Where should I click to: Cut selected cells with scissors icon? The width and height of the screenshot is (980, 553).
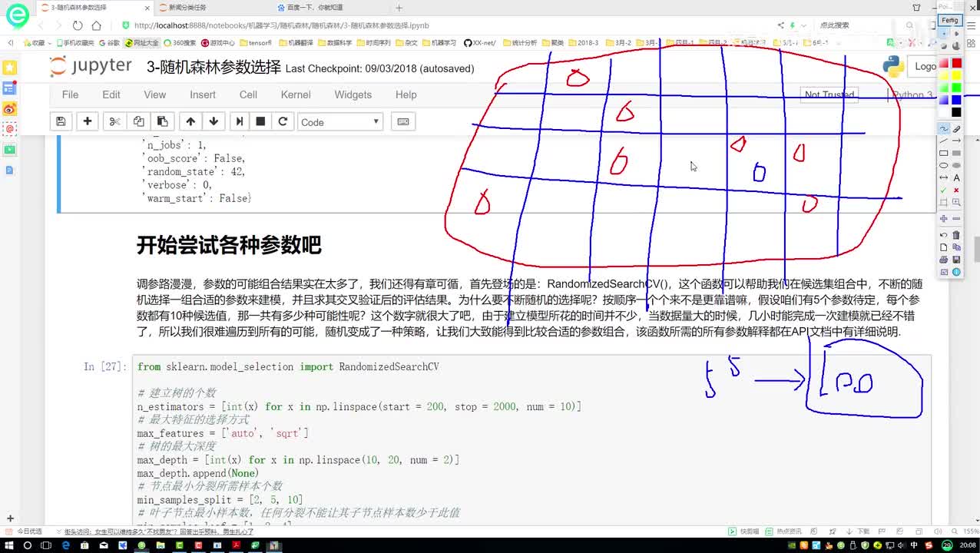(114, 121)
